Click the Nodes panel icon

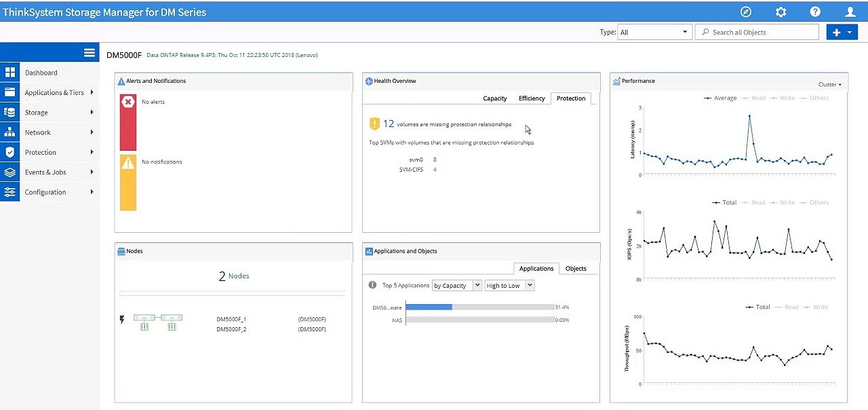121,251
